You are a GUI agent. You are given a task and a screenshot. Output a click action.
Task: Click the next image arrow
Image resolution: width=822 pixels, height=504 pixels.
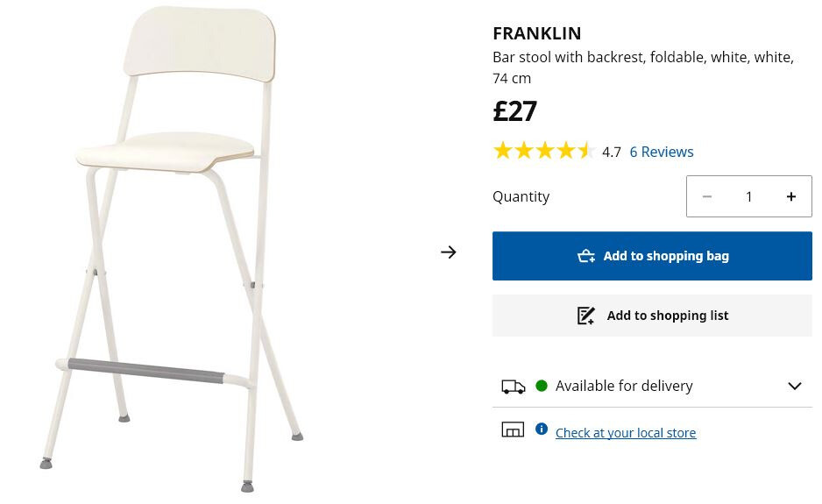tap(449, 252)
